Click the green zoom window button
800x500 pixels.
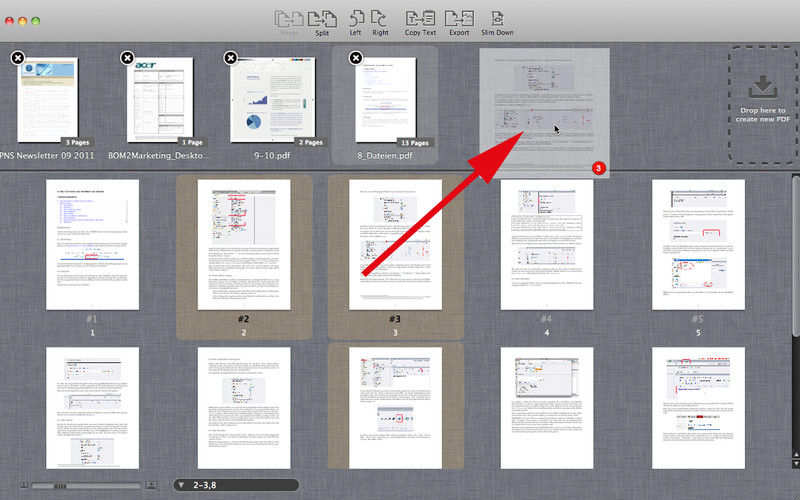click(36, 21)
